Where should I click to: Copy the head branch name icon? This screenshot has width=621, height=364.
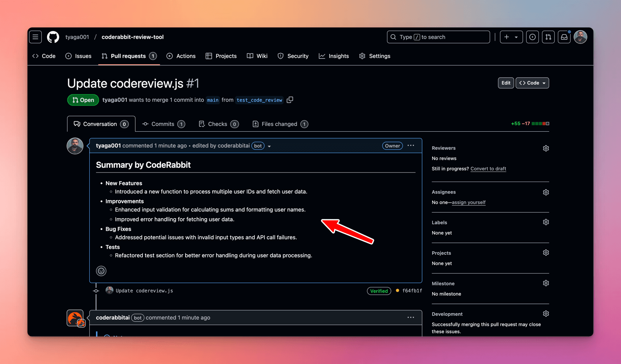[x=290, y=100]
